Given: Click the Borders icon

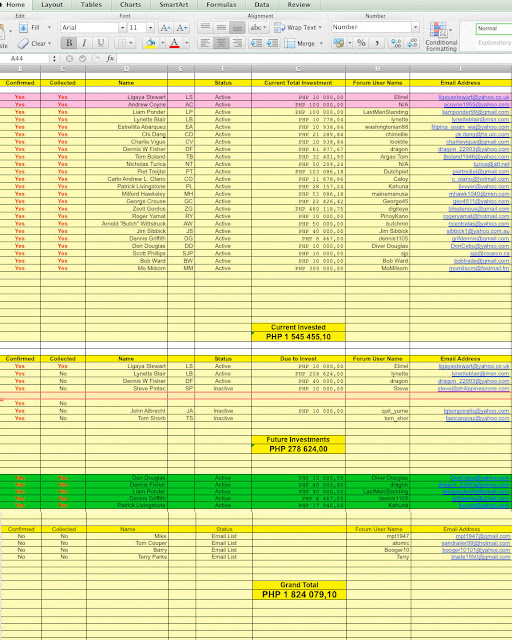Looking at the screenshot, I should point(121,43).
